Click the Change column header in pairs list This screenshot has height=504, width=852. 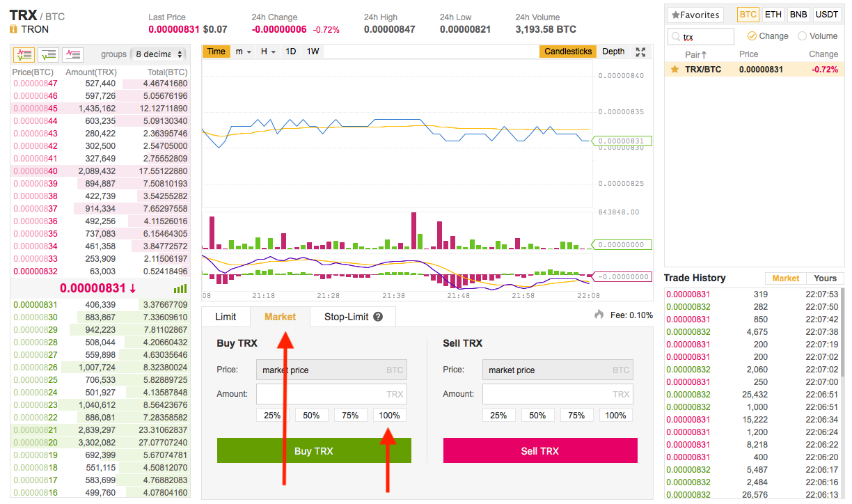pyautogui.click(x=823, y=54)
